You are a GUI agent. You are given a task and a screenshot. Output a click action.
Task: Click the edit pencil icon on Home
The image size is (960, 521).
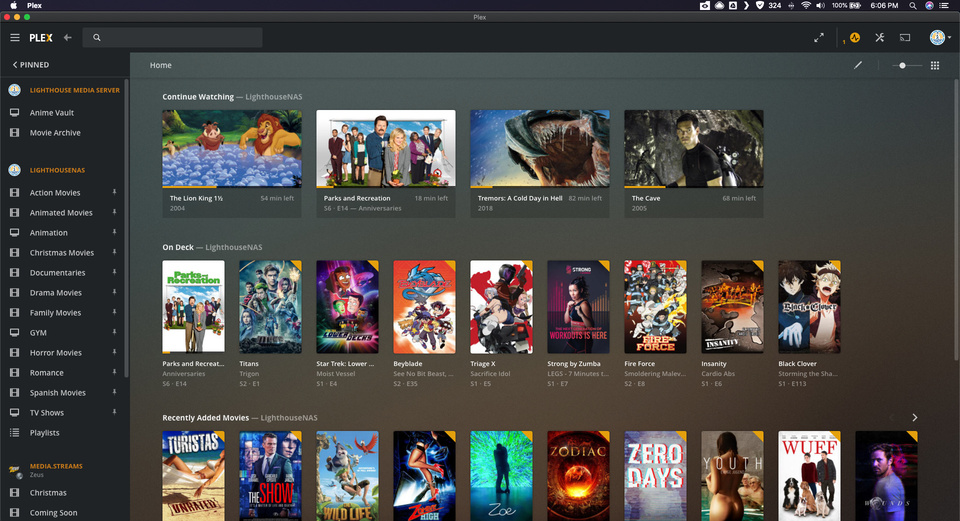tap(858, 65)
